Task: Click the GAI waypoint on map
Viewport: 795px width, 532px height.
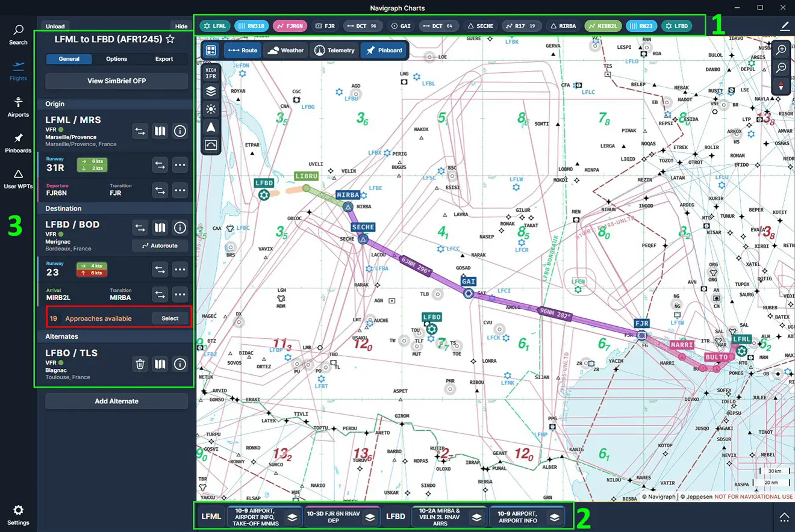Action: tap(468, 293)
